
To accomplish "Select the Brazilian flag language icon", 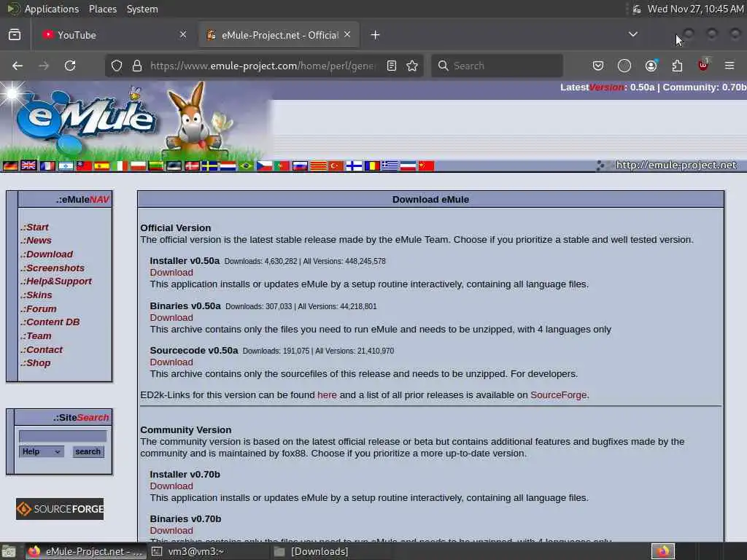I will [x=247, y=166].
